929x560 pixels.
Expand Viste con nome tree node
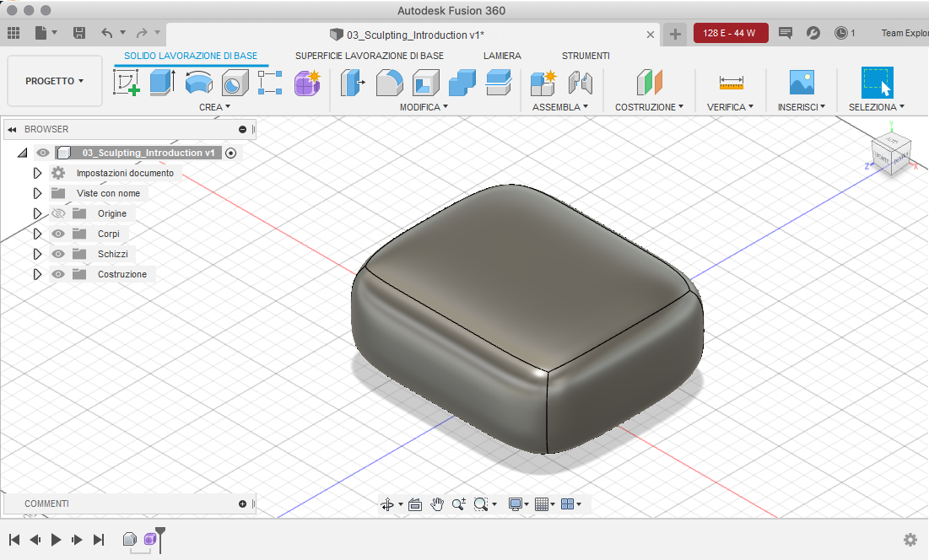click(37, 193)
